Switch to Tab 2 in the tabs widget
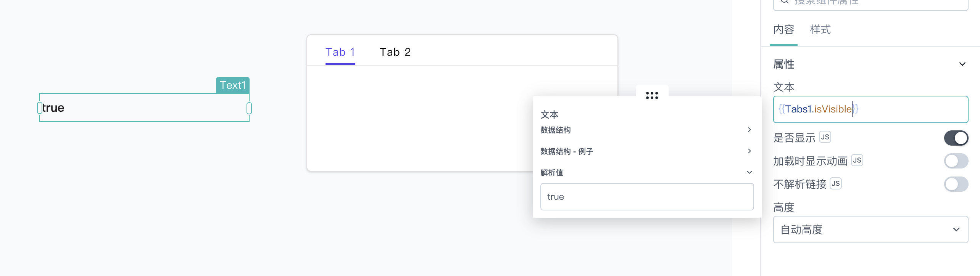 point(395,52)
